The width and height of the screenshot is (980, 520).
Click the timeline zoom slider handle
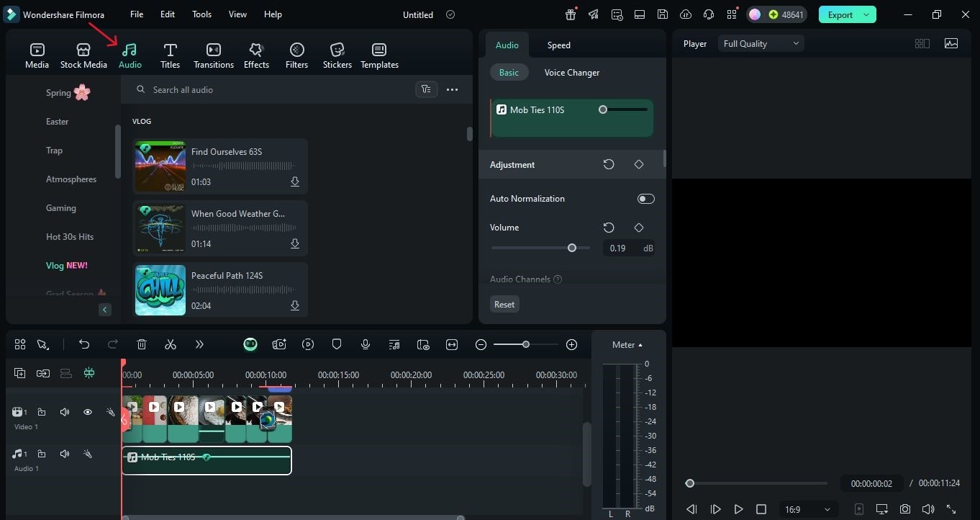[x=526, y=345]
